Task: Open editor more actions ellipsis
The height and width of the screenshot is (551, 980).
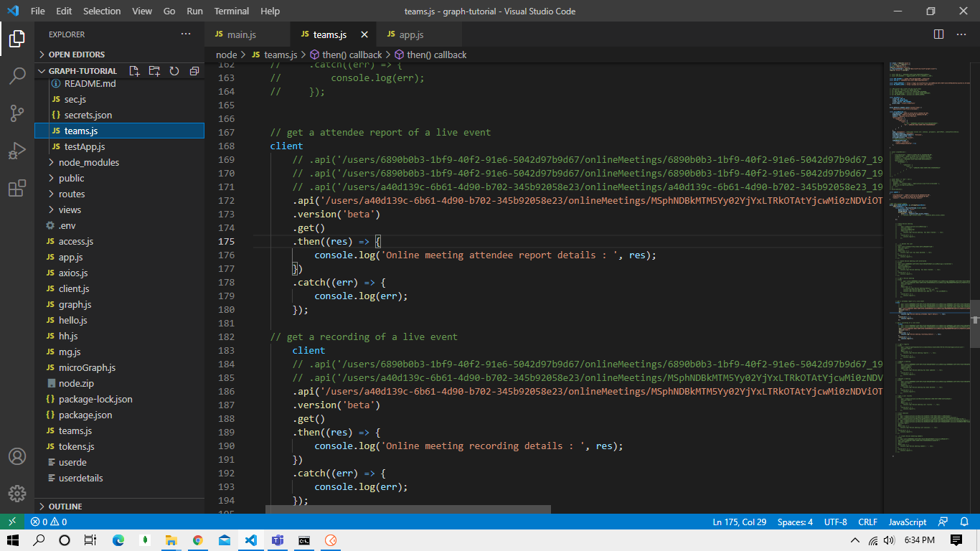Action: (961, 34)
